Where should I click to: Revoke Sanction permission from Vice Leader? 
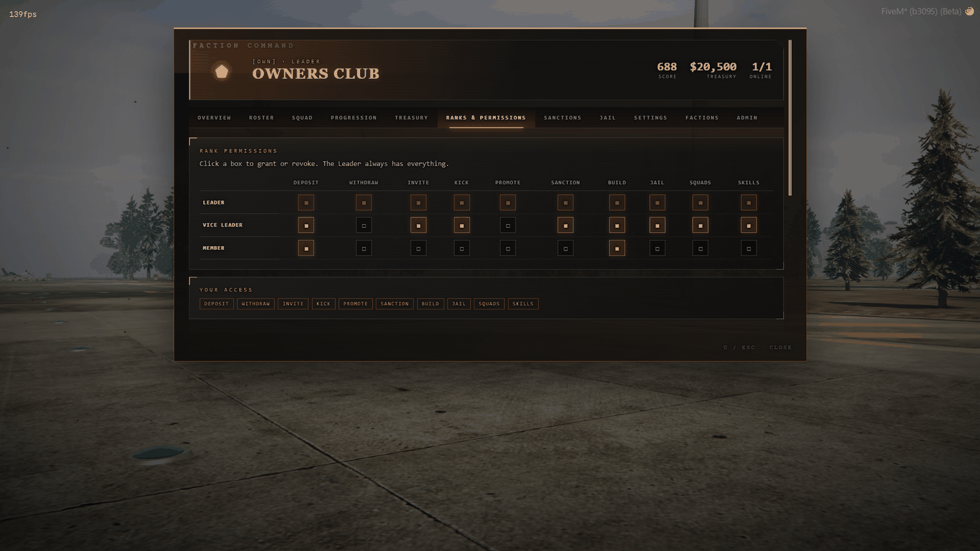(x=565, y=225)
